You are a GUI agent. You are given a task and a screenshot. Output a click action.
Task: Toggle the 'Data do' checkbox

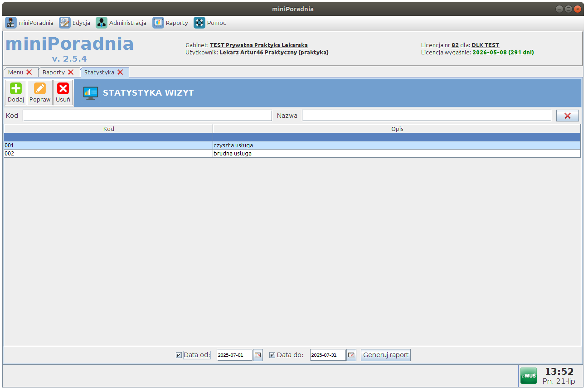tap(272, 355)
